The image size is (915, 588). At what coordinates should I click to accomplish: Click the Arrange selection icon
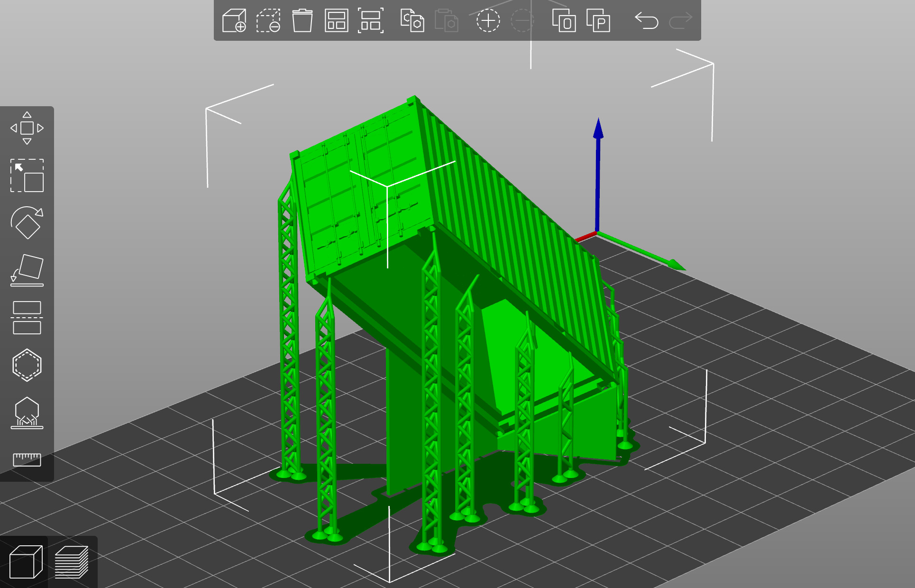point(371,21)
